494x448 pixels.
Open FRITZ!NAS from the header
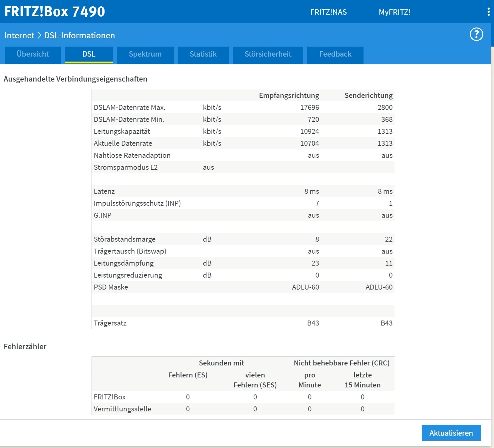[x=328, y=12]
